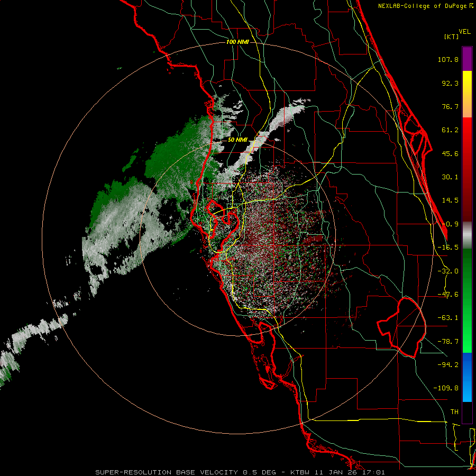Pick the purple segment of the color bar

[467, 59]
